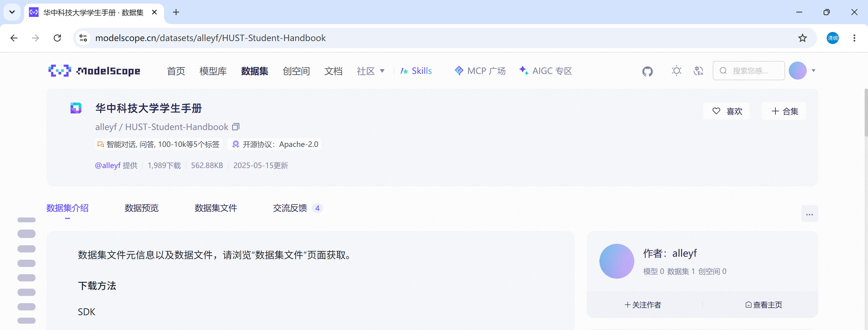Open the GitHub icon link

pos(647,71)
